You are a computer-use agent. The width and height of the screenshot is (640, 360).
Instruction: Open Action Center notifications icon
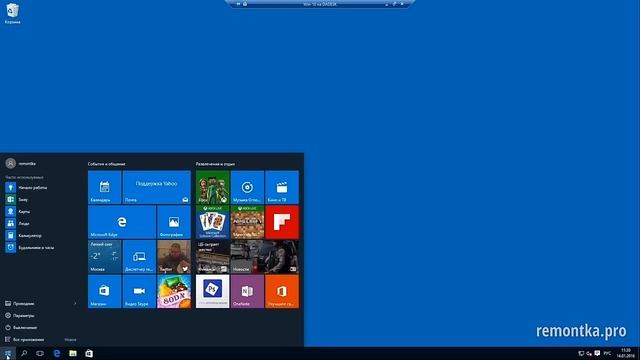597,353
